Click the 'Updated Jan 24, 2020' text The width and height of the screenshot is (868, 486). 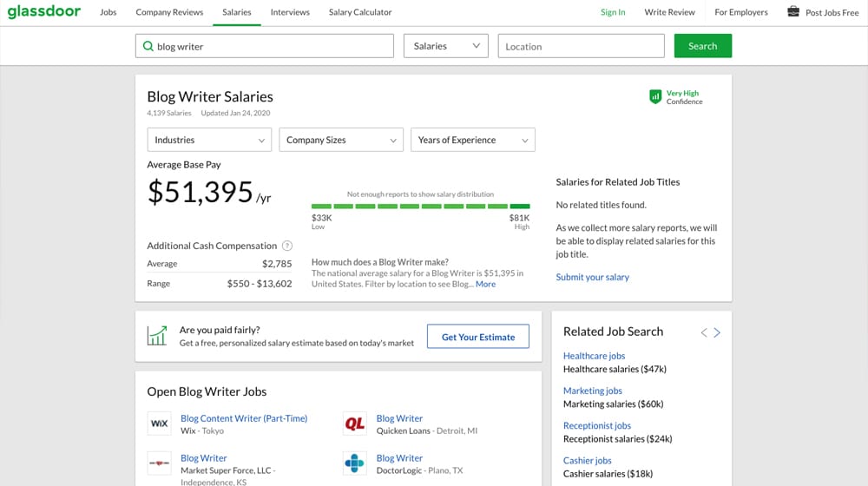click(x=235, y=113)
